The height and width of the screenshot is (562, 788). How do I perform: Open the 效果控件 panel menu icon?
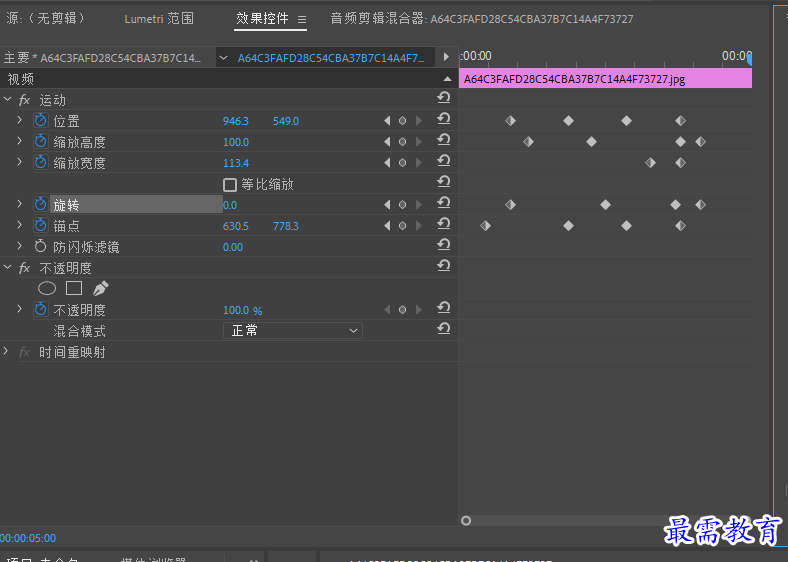pos(302,20)
